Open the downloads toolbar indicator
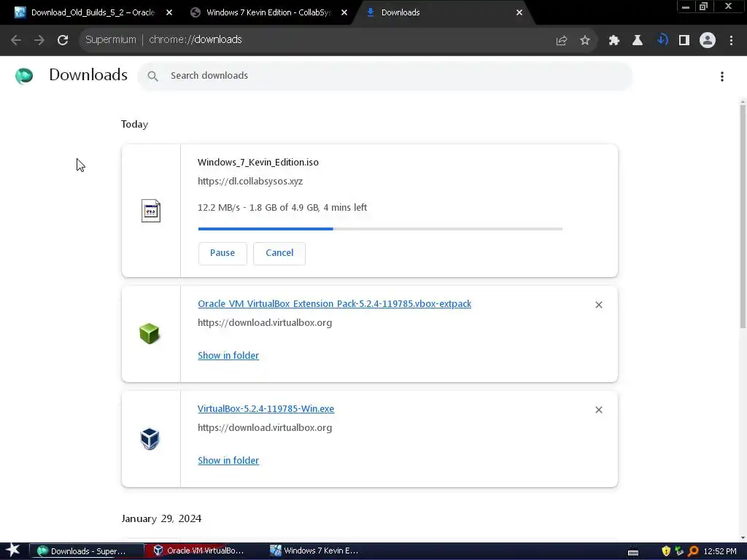Image resolution: width=747 pixels, height=560 pixels. 661,41
